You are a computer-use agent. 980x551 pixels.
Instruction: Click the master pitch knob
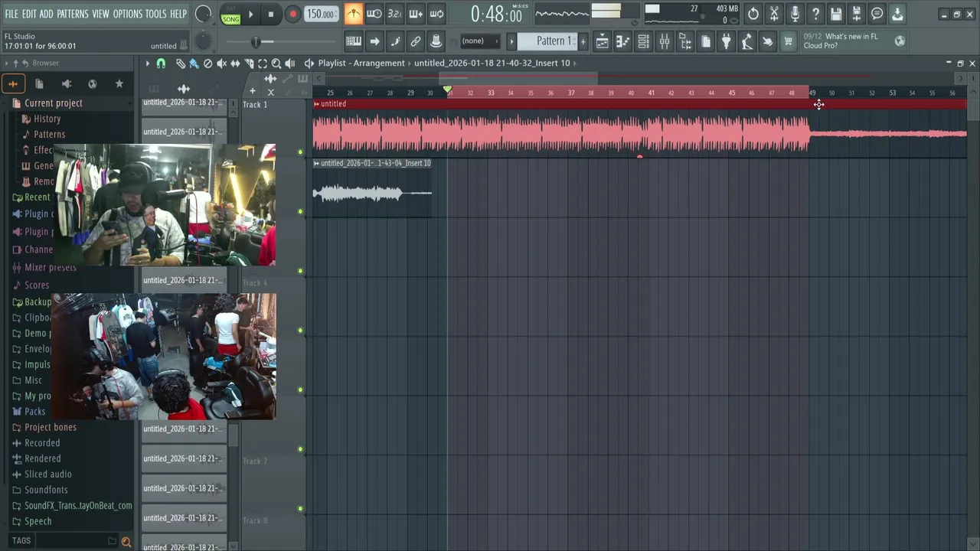point(203,41)
